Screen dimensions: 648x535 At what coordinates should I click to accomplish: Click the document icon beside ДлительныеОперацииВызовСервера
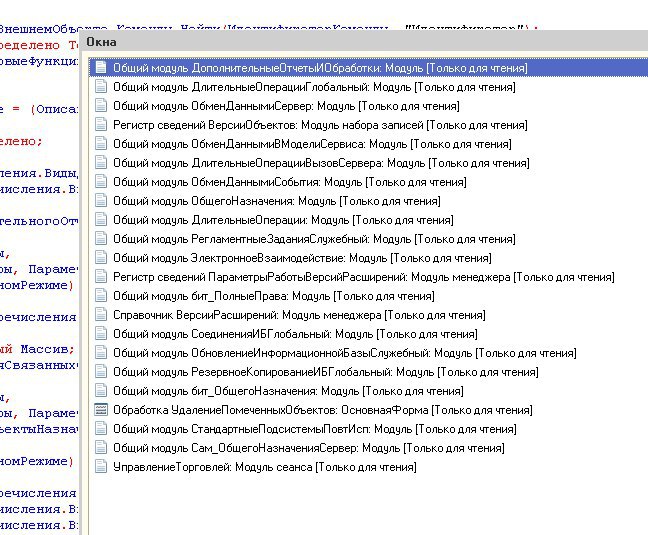101,163
